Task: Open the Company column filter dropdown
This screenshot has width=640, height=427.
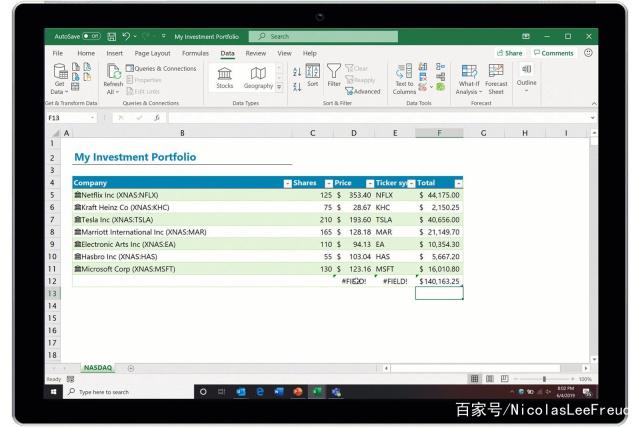Action: coord(287,183)
